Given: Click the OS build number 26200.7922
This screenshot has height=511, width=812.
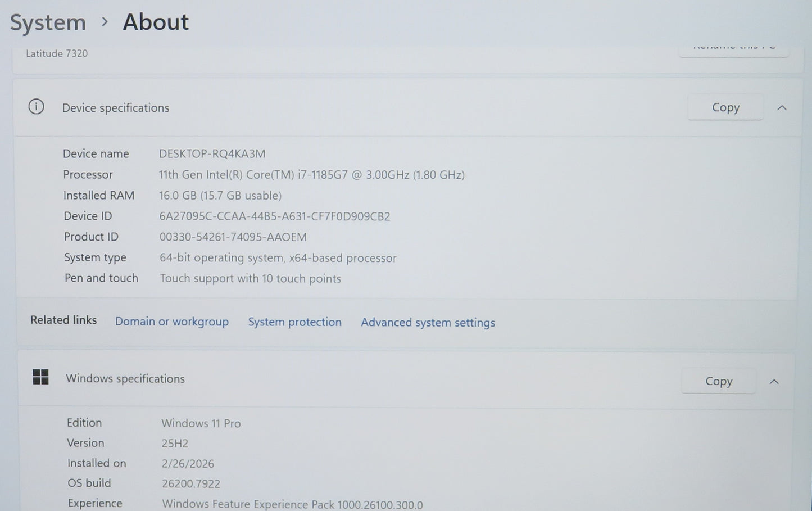Looking at the screenshot, I should 190,483.
